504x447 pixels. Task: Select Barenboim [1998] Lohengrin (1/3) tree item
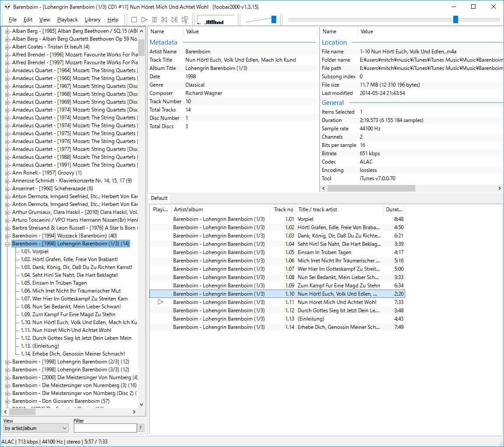(71, 244)
